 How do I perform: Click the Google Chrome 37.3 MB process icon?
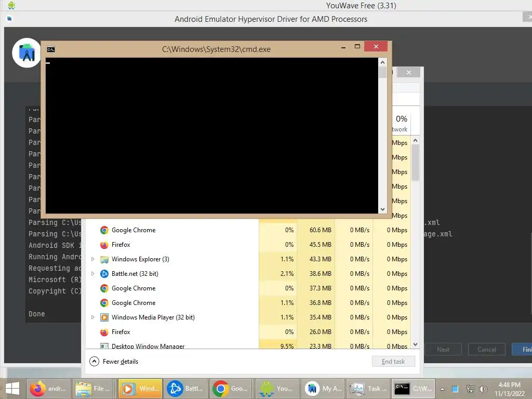[104, 288]
